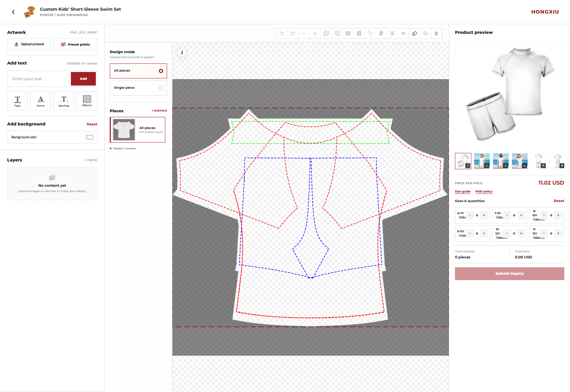Image resolution: width=570 pixels, height=392 pixels.
Task: Click the red Add text button
Action: [x=83, y=79]
